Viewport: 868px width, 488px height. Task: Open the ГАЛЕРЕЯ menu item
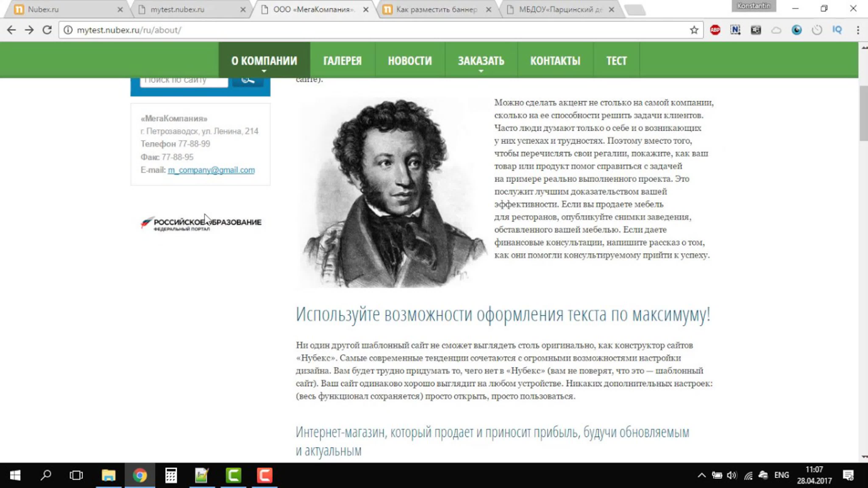click(x=342, y=60)
